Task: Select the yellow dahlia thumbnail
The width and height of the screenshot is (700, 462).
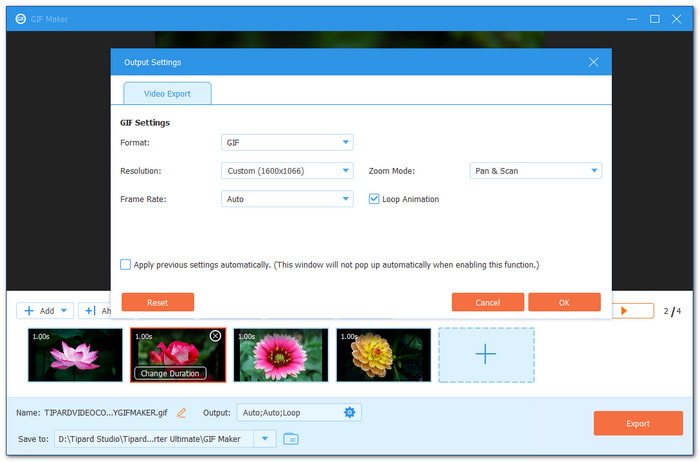Action: (383, 355)
